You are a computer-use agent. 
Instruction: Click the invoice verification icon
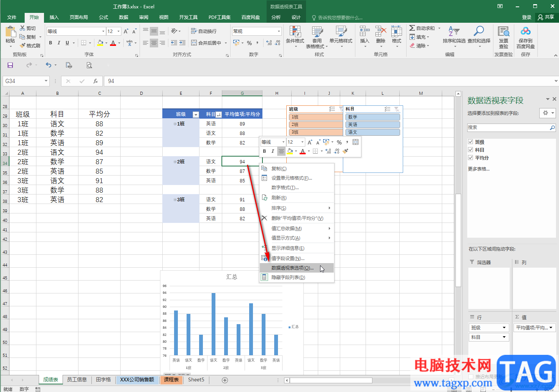[503, 31]
